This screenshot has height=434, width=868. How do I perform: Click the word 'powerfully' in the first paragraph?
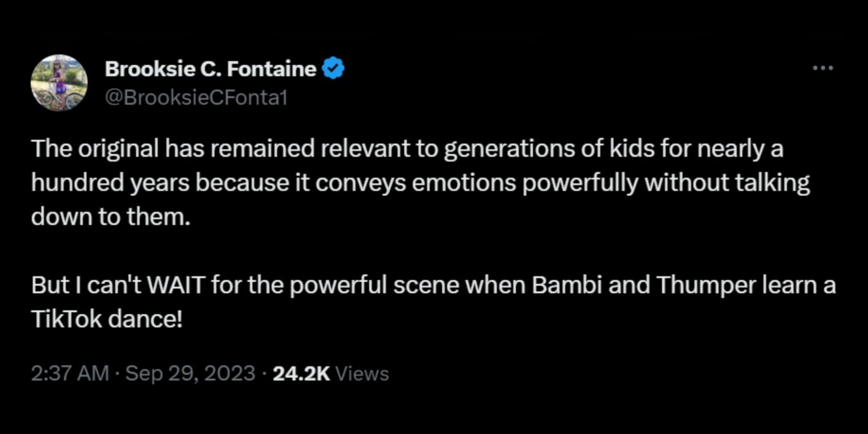(x=580, y=183)
